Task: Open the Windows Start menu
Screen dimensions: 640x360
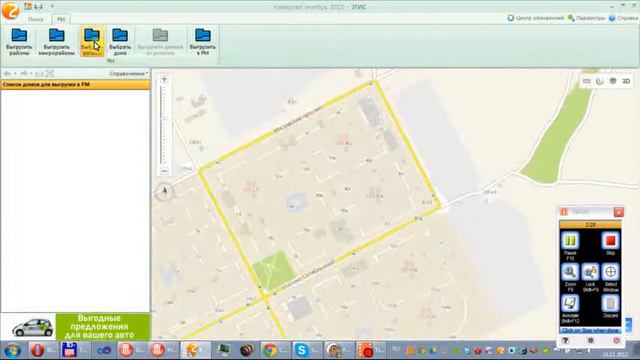Action: (x=12, y=351)
